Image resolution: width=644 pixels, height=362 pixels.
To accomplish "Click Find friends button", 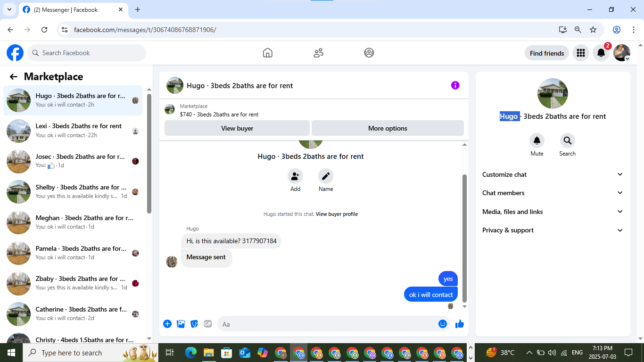I will coord(547,53).
